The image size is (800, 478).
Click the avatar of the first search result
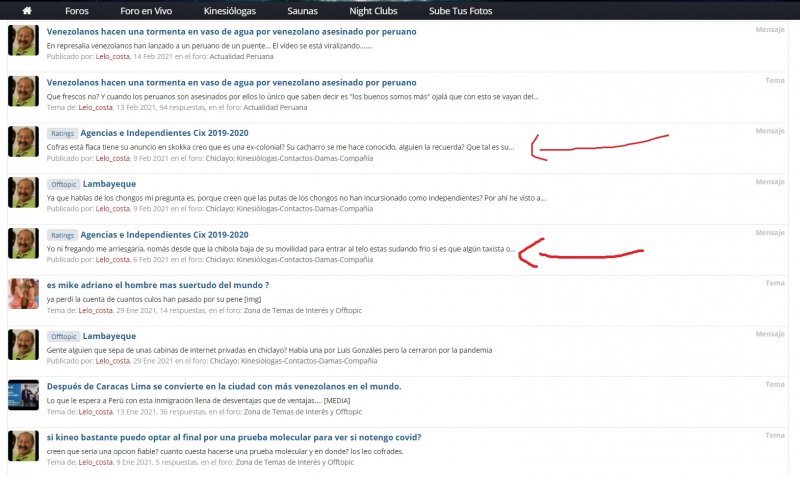coord(23,41)
